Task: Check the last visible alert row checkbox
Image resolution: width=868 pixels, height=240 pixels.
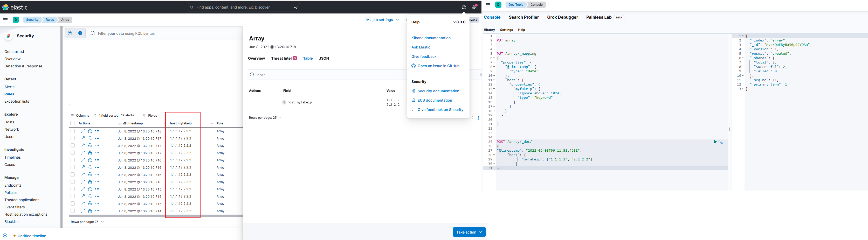Action: [x=72, y=211]
